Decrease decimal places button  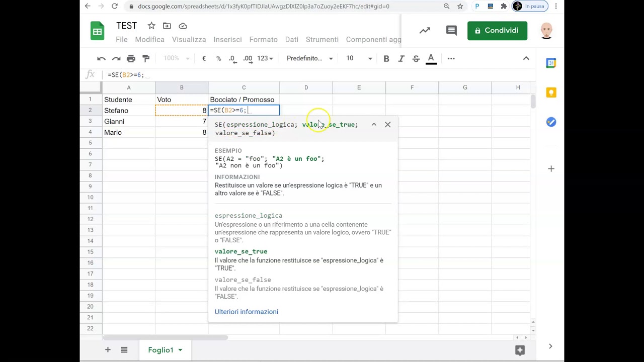[232, 58]
